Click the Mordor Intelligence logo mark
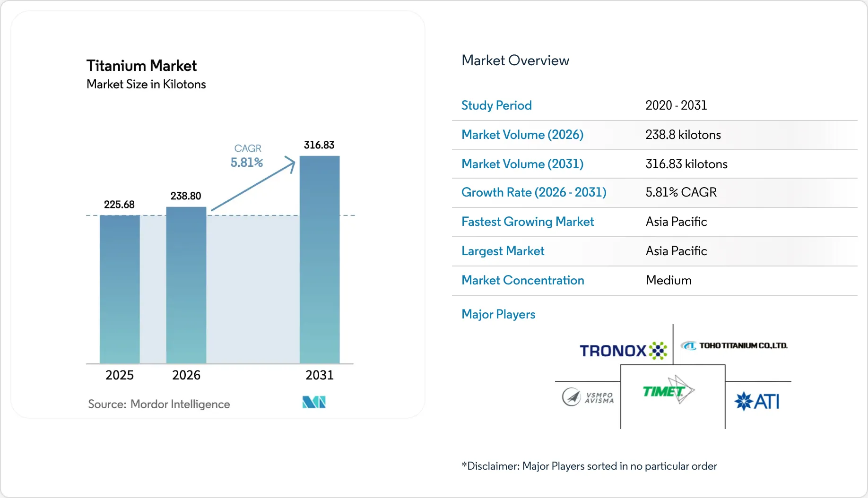Image resolution: width=868 pixels, height=498 pixels. point(314,402)
